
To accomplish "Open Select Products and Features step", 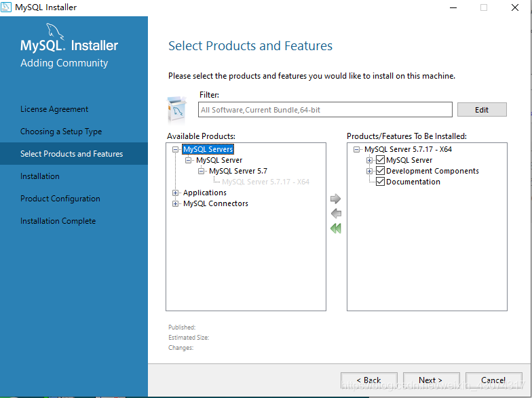I will click(x=72, y=154).
